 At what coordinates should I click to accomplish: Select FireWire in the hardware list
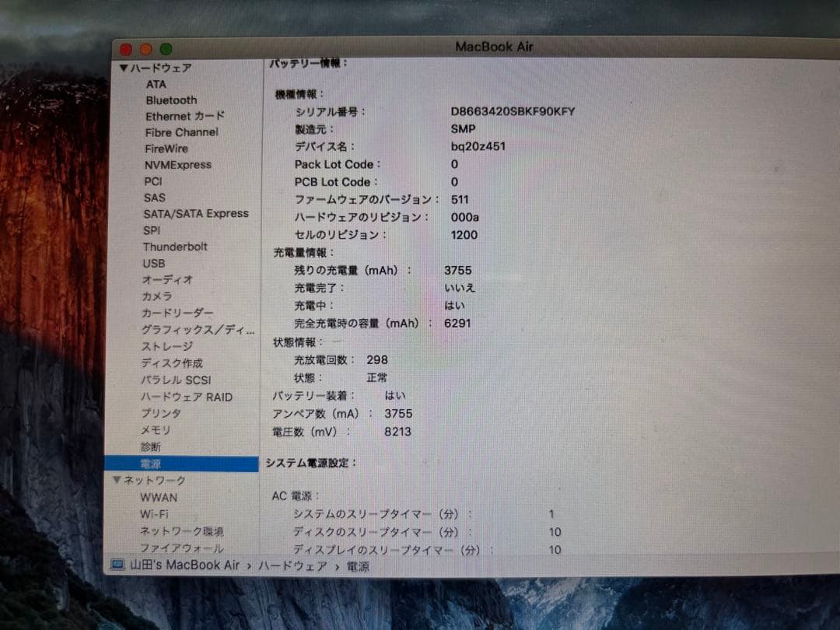coord(166,149)
